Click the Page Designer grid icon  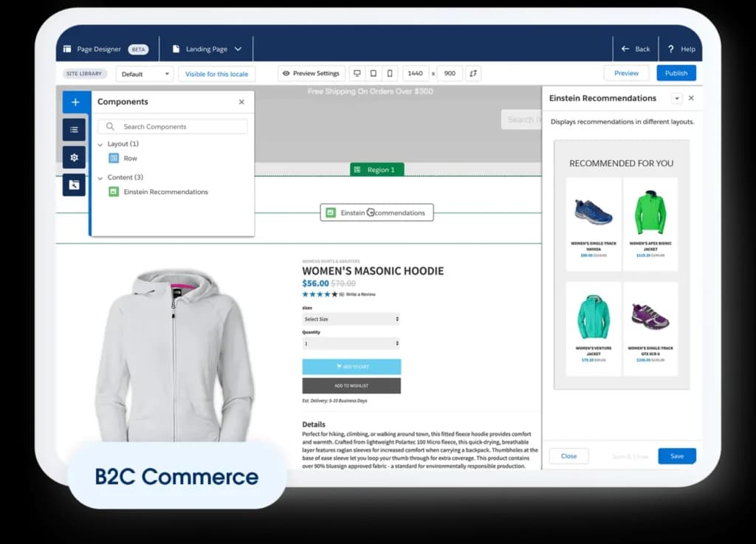[x=67, y=49]
